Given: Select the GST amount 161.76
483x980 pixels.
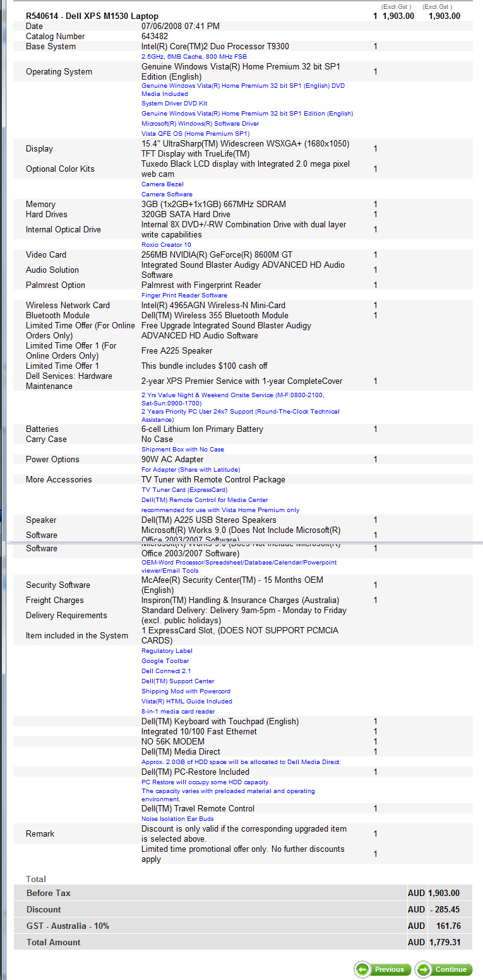Looking at the screenshot, I should point(448,926).
